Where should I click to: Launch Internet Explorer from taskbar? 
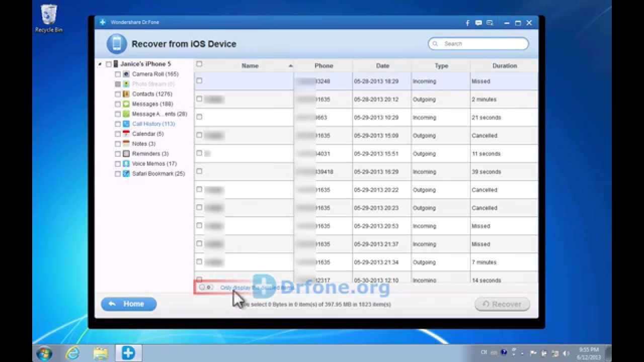(x=72, y=353)
